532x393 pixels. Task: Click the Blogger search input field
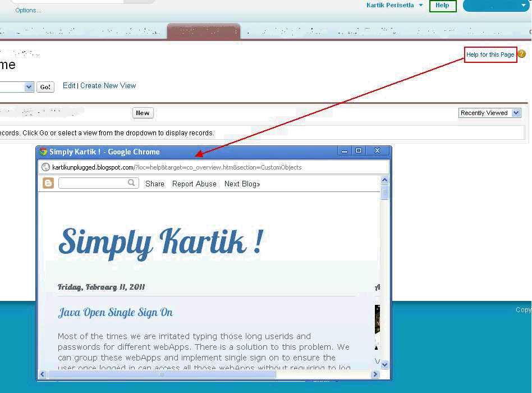point(98,183)
